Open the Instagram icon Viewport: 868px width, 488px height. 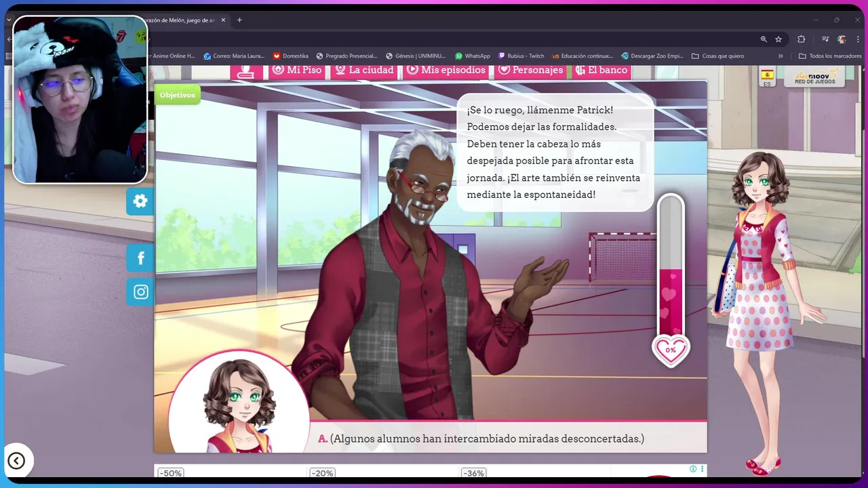pos(140,292)
